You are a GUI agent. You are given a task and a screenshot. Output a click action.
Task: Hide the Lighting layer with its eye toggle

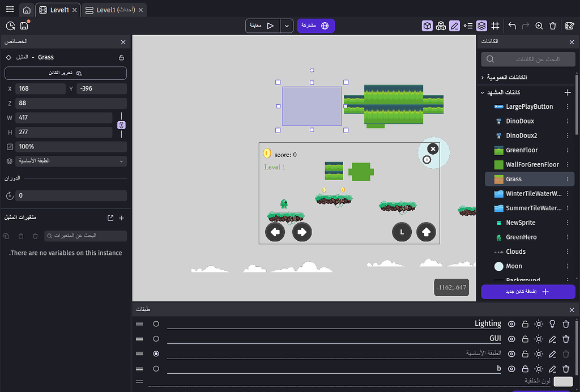click(511, 324)
